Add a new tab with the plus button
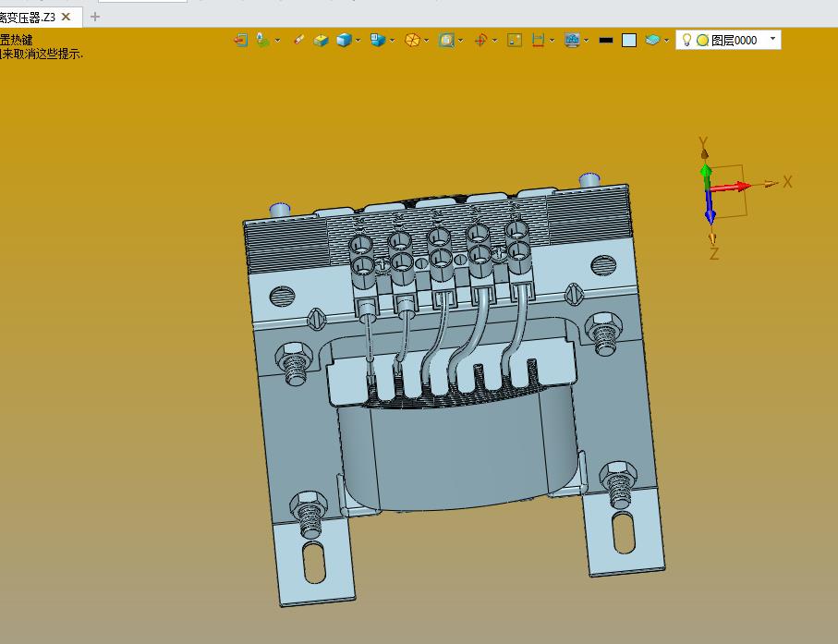838x644 pixels. click(x=95, y=18)
